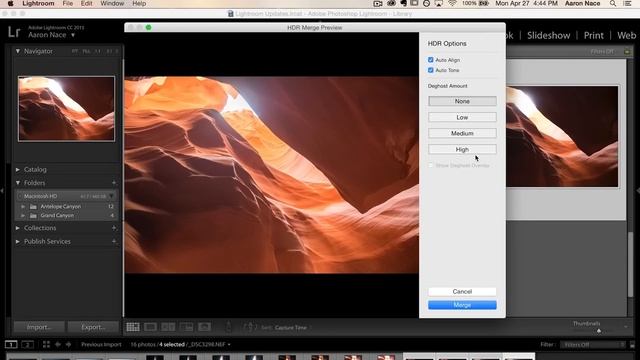Expand the Publish Services panel
The image size is (640, 360).
tap(18, 241)
